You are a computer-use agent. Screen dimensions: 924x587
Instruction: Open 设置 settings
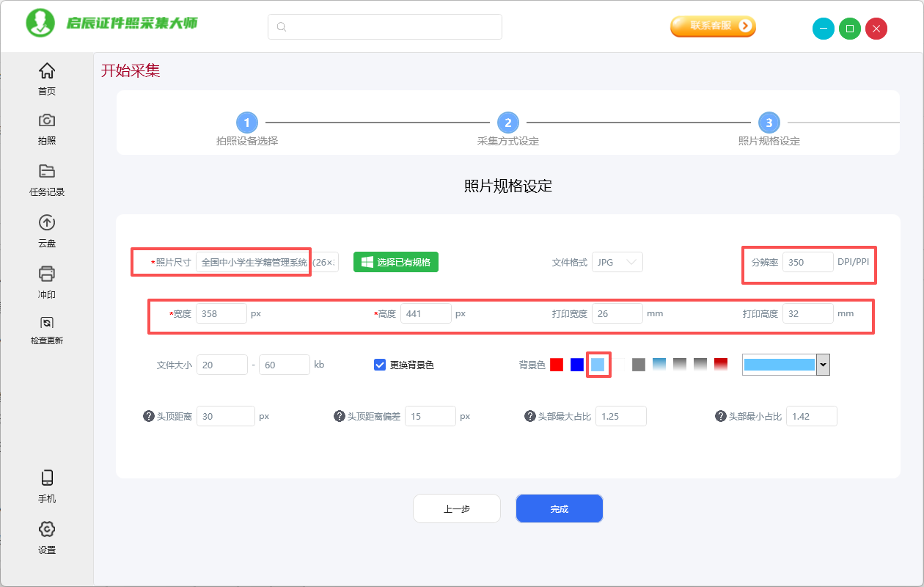47,538
